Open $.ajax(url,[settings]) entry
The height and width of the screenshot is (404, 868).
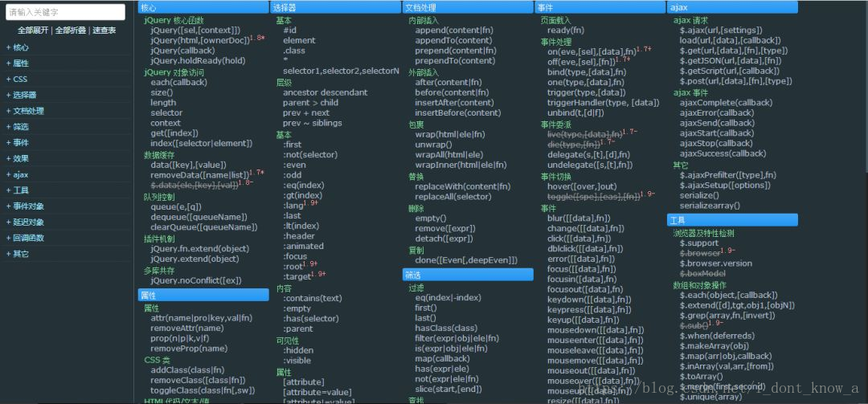click(721, 31)
